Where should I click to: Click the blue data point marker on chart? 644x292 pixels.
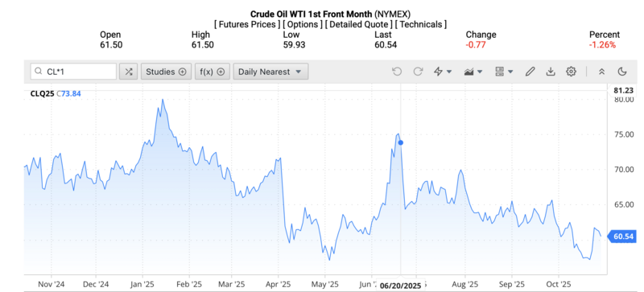click(401, 142)
